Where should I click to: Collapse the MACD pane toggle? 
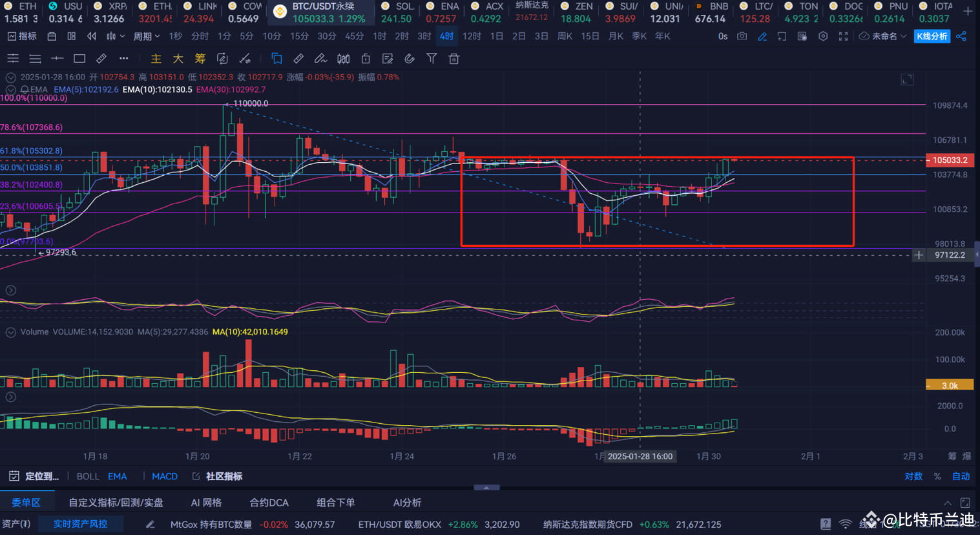click(x=11, y=397)
